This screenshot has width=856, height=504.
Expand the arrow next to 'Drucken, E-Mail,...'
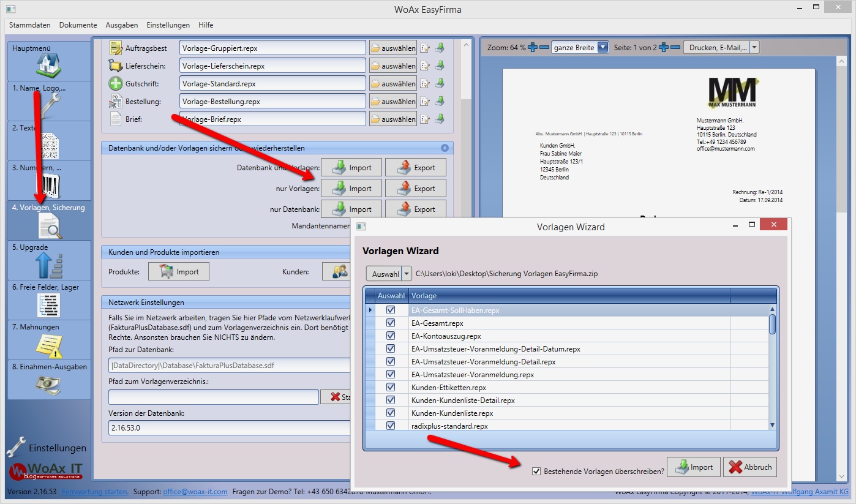pyautogui.click(x=754, y=47)
